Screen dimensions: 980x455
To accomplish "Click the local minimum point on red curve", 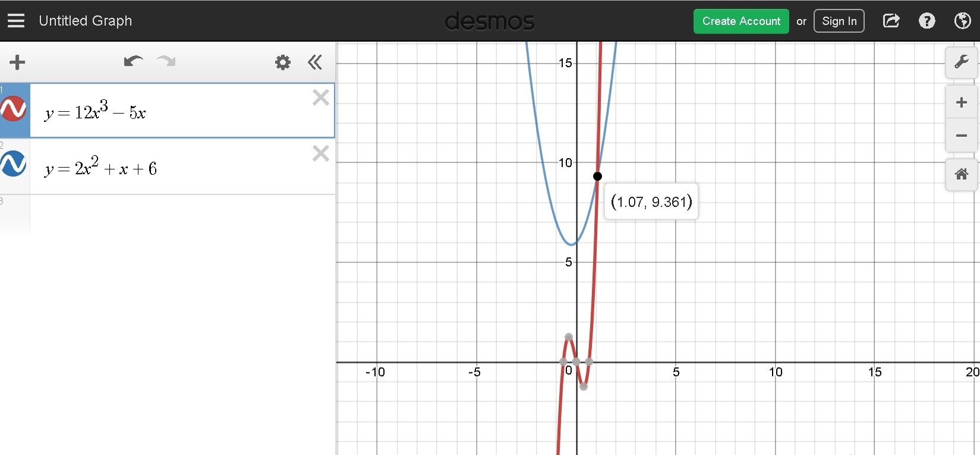I will pos(584,387).
